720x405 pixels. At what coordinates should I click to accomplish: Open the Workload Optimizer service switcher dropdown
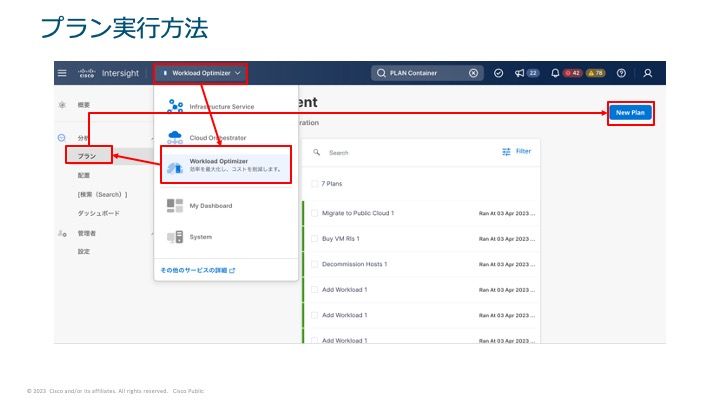click(x=201, y=73)
